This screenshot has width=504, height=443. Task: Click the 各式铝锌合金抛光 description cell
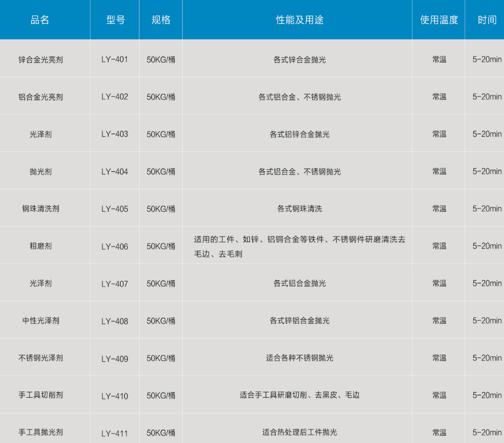(299, 134)
